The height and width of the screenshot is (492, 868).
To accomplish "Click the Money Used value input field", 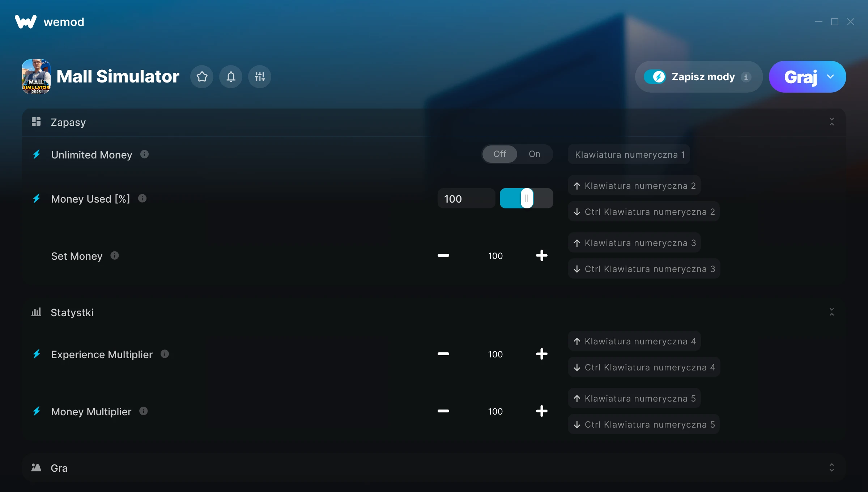I will (x=466, y=199).
